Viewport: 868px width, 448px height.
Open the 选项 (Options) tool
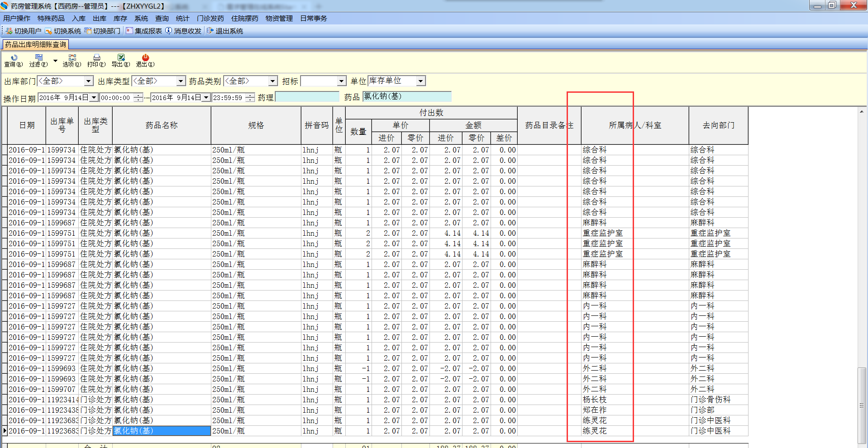tap(72, 58)
